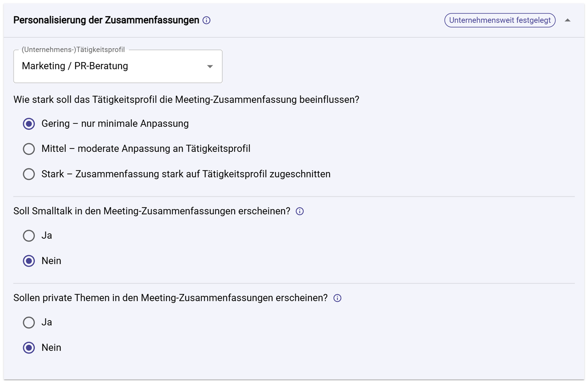Keep "Nein" selected for Smalltalk question
This screenshot has width=588, height=383.
29,261
